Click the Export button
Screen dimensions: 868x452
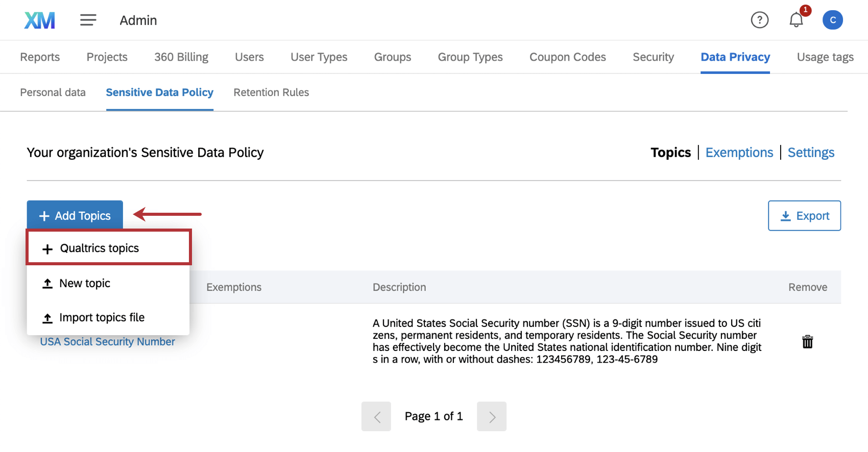804,216
